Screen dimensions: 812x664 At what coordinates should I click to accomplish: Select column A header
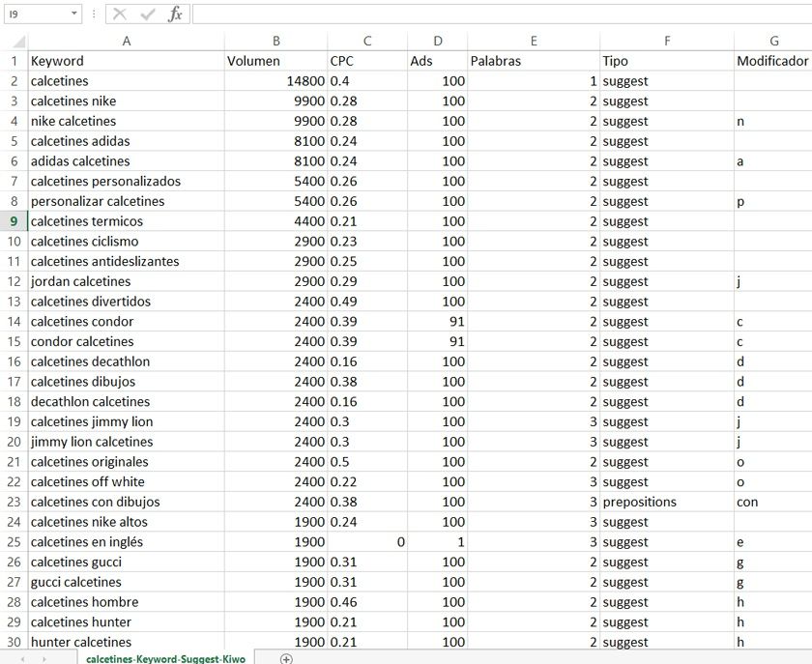[127, 41]
